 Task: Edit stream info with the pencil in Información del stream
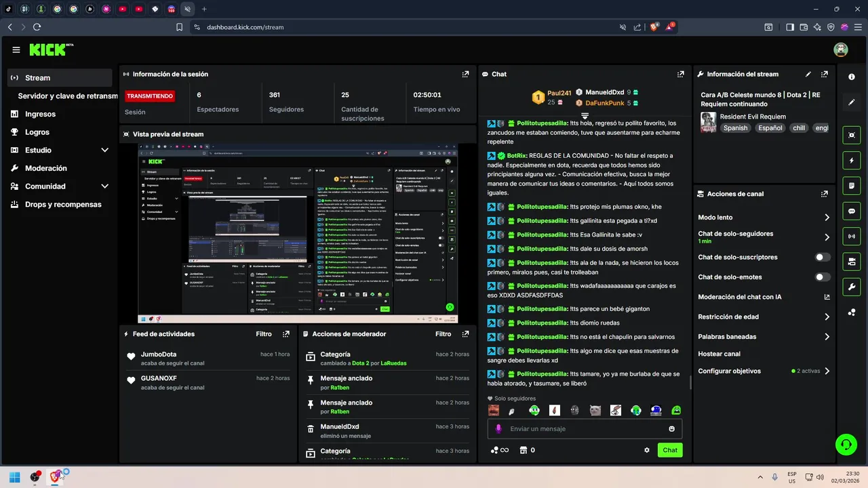tap(808, 74)
